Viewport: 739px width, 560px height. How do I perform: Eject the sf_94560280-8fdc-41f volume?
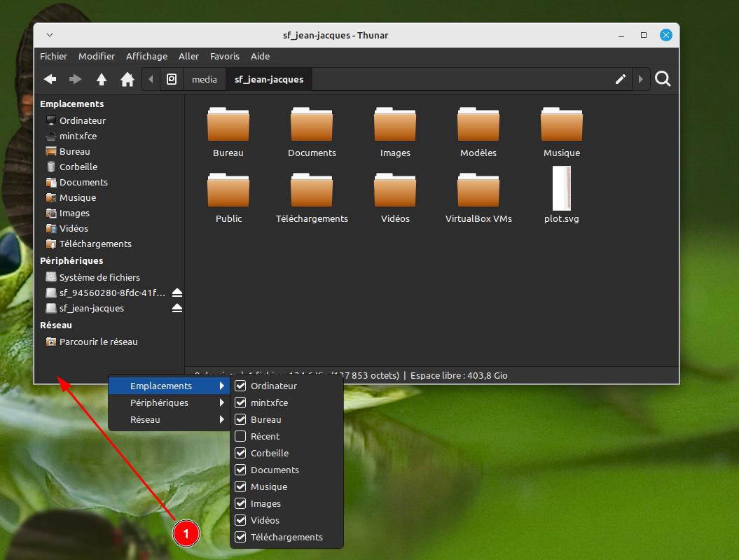pos(177,293)
